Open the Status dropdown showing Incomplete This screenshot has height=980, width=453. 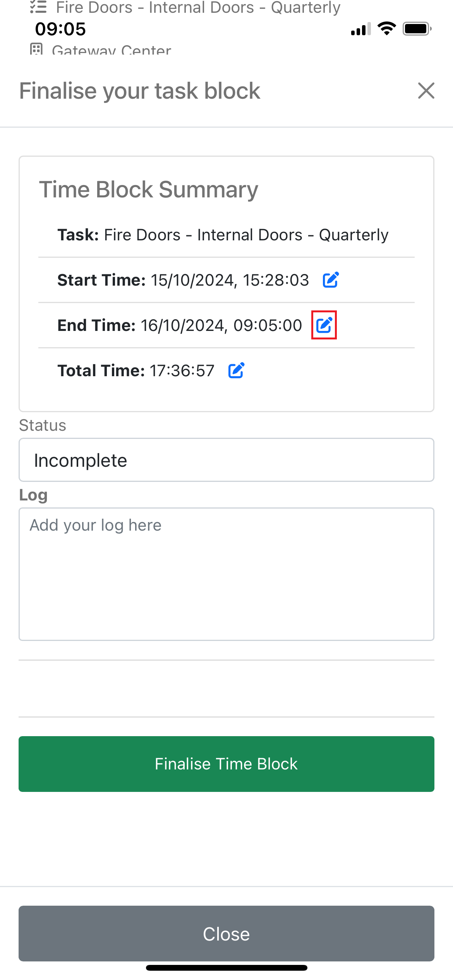click(x=226, y=459)
